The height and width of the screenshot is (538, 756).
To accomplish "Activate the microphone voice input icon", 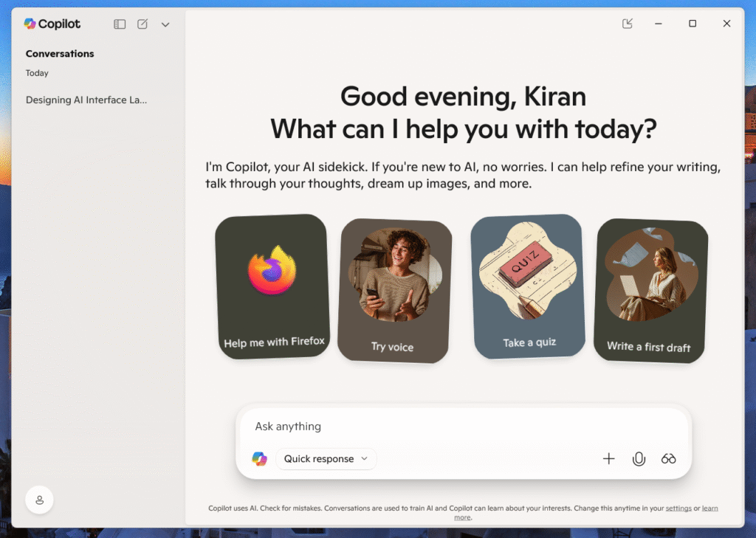I will 639,459.
